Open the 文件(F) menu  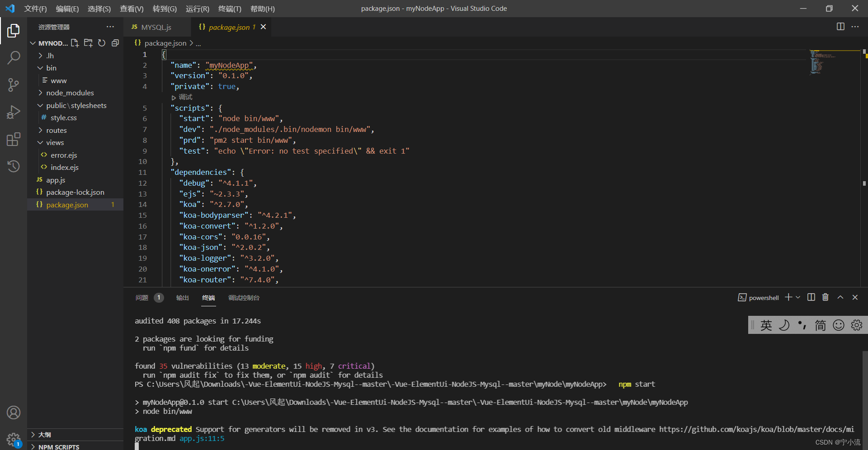coord(35,9)
